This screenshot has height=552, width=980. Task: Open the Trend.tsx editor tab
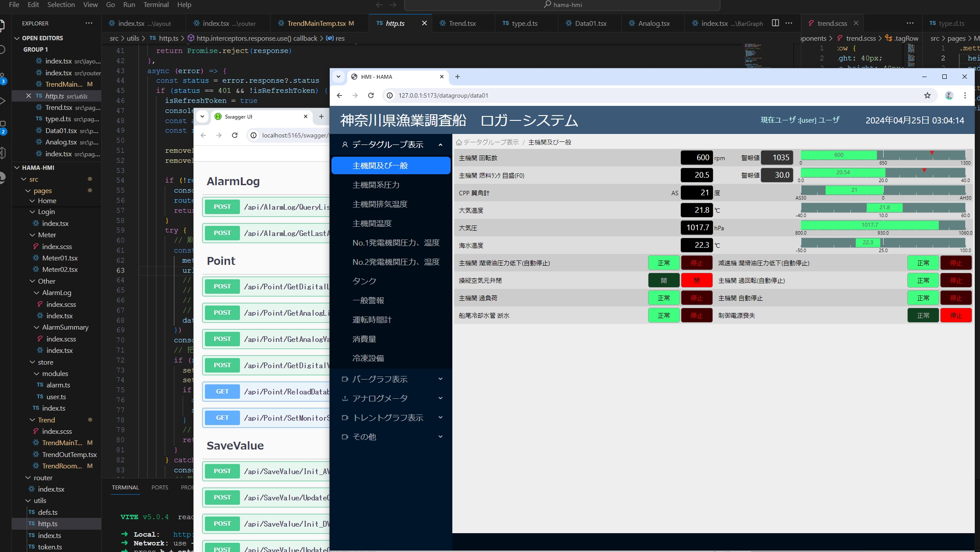point(462,23)
